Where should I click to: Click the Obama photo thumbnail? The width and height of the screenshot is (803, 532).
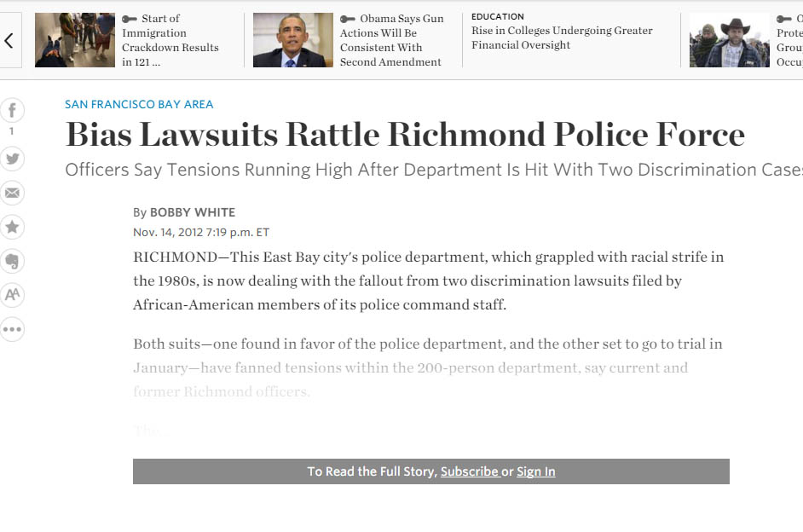pos(292,40)
